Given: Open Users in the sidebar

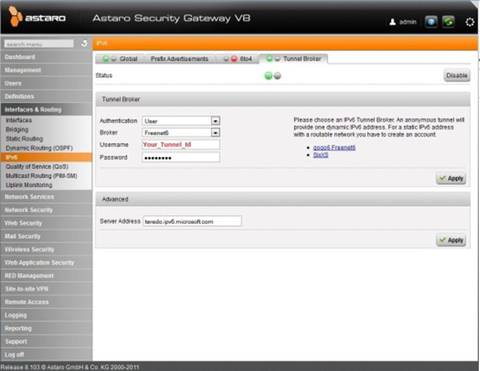Looking at the screenshot, I should (46, 83).
